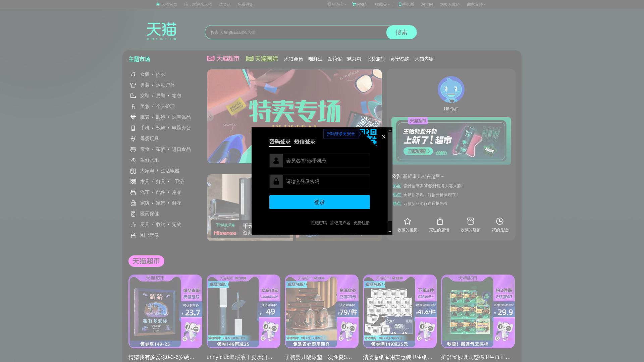The height and width of the screenshot is (362, 644).
Task: Click the phone icon next to 手机
Action: click(133, 128)
